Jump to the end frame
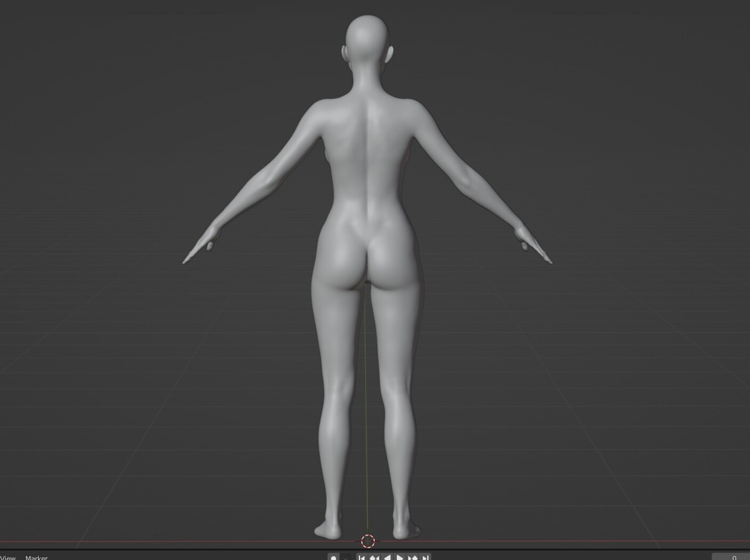The width and height of the screenshot is (750, 560). click(x=425, y=557)
